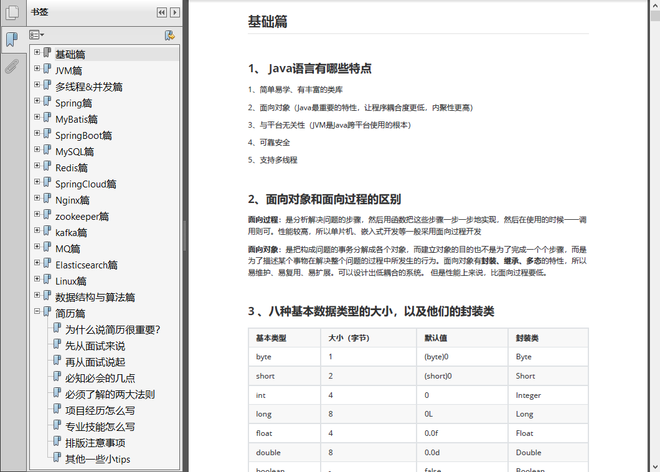Click the Integer cell in the wrapper class table
The height and width of the screenshot is (472, 660).
point(529,395)
